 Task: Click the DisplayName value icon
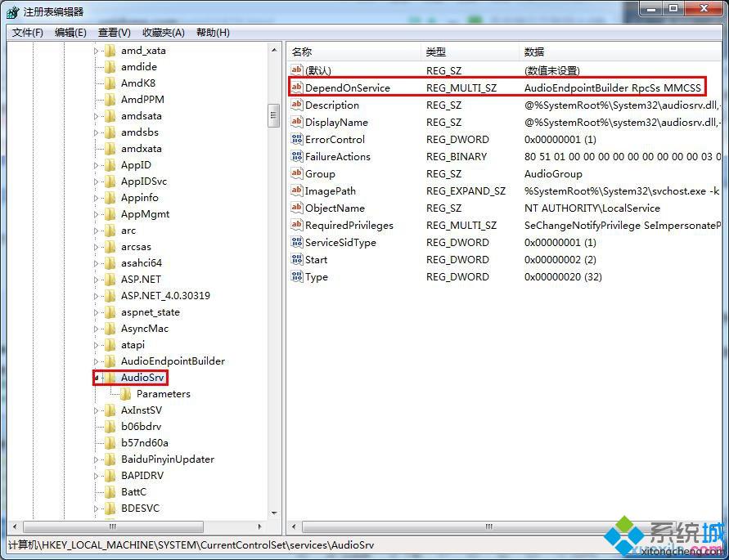click(x=297, y=122)
